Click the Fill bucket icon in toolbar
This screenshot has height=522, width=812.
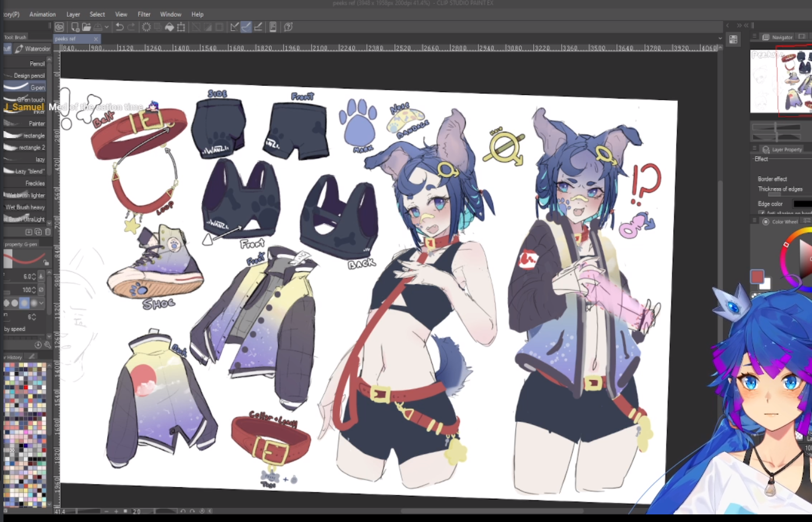169,27
